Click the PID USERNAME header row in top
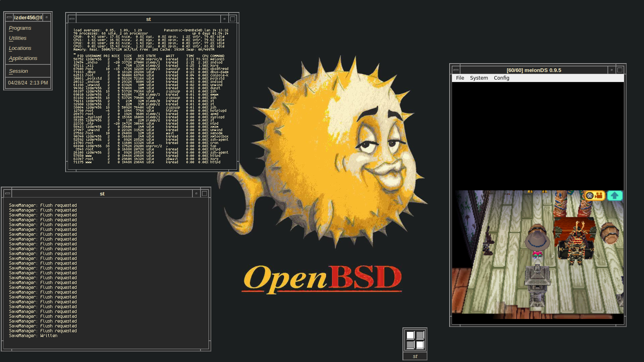 tap(149, 56)
